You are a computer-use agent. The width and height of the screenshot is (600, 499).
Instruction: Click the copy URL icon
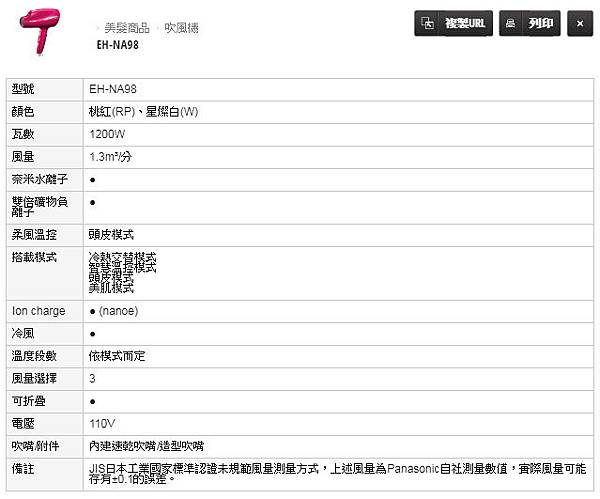(427, 23)
